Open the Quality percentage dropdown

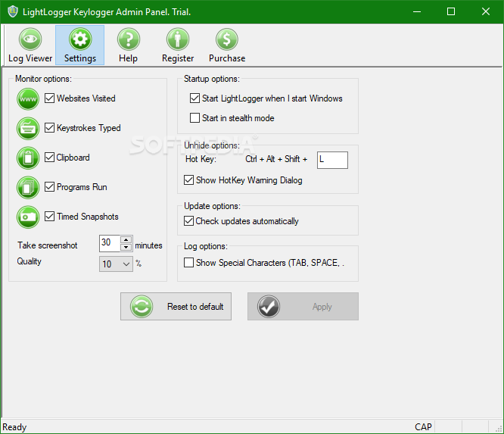116,264
